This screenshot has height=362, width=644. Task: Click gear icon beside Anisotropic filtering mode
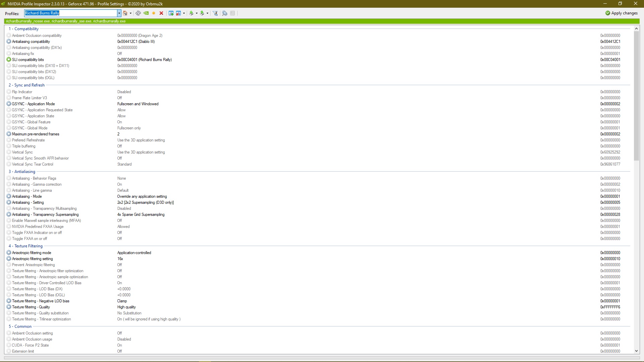(x=9, y=253)
